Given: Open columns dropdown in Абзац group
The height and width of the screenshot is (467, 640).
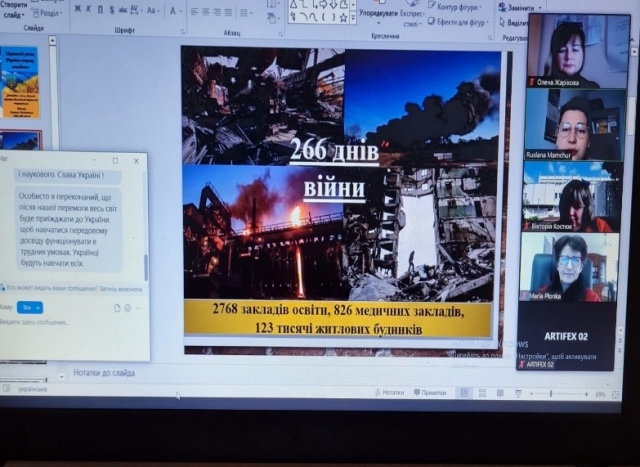Looking at the screenshot, I should (x=246, y=13).
